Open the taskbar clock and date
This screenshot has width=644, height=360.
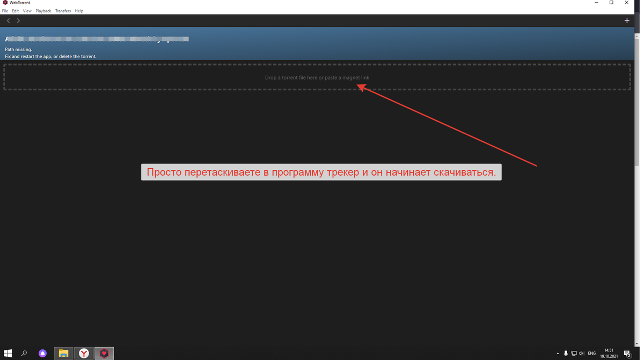point(609,353)
